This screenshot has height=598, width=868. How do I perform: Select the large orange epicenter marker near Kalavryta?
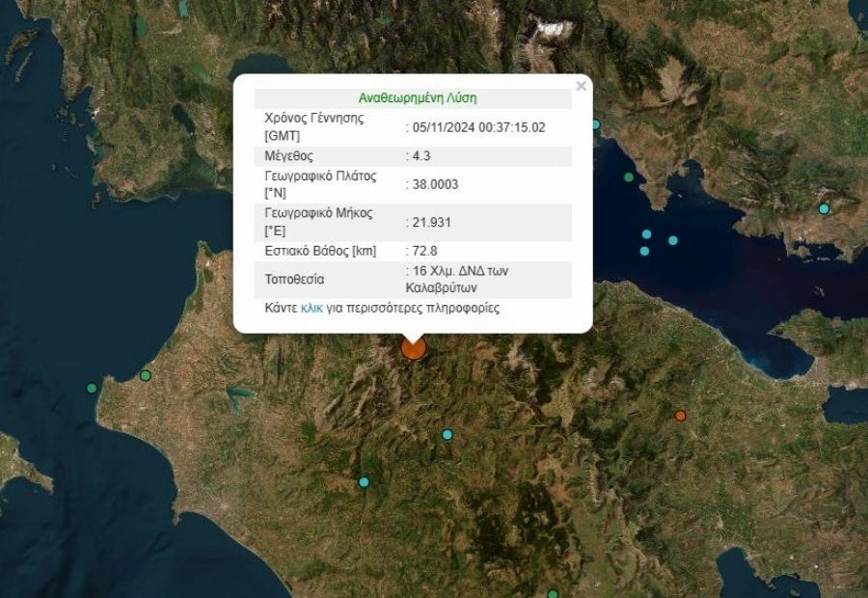point(413,350)
